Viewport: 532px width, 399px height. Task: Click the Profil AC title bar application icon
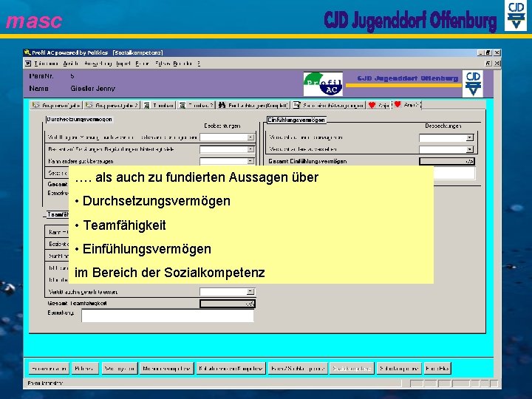click(27, 52)
